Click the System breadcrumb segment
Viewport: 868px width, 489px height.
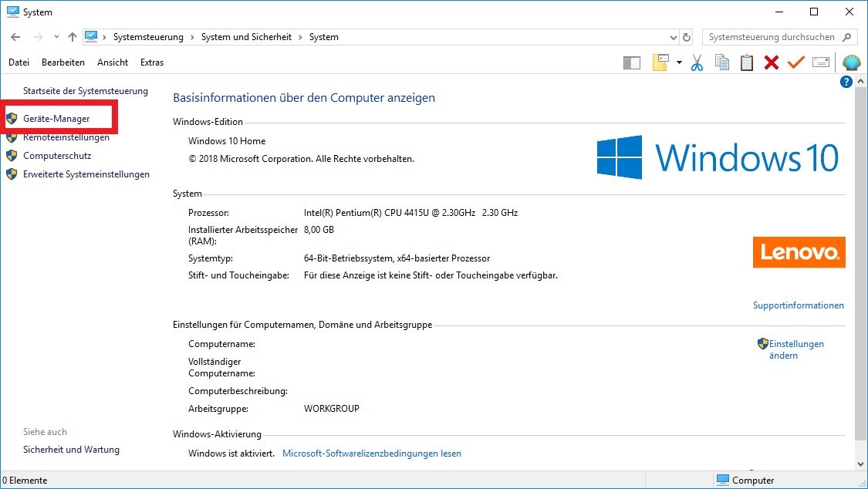tap(324, 37)
